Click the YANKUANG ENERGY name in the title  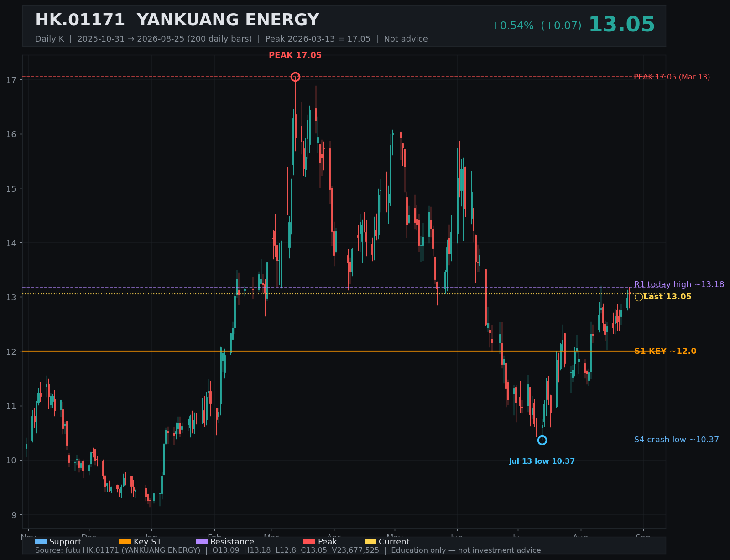pyautogui.click(x=228, y=20)
